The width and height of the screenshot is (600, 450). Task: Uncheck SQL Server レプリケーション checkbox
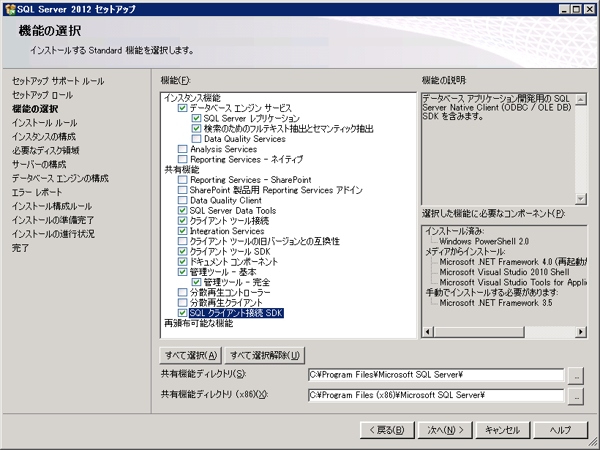(x=196, y=119)
